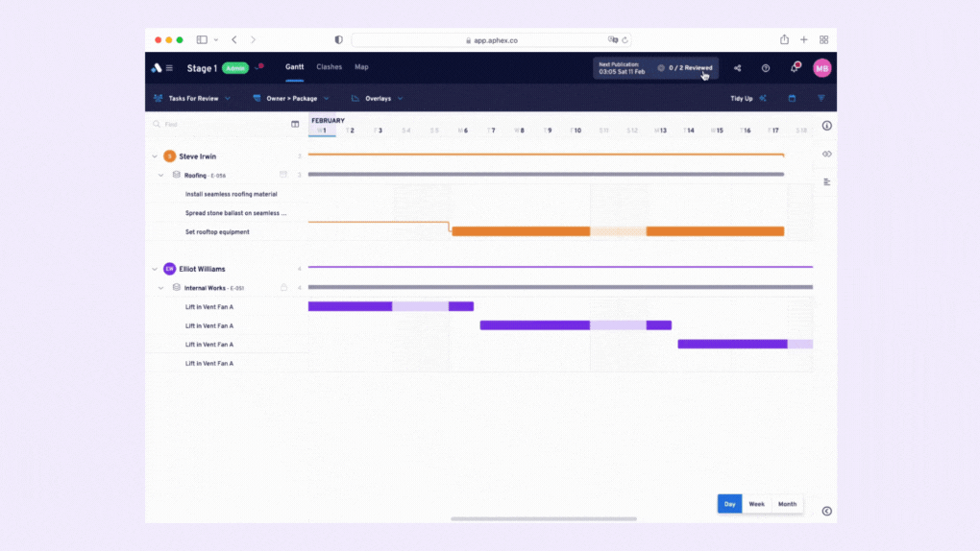Screen dimensions: 980x551
Task: Open the filter funnel icon
Action: (x=821, y=98)
